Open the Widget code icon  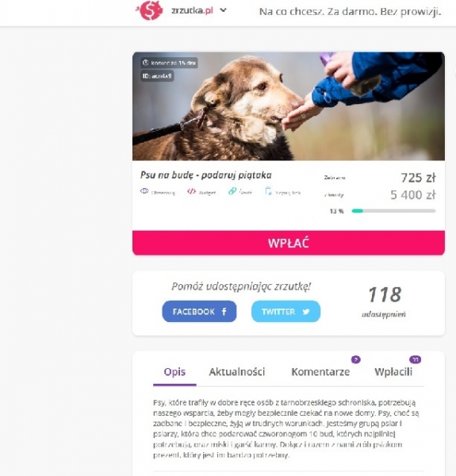coord(191,191)
